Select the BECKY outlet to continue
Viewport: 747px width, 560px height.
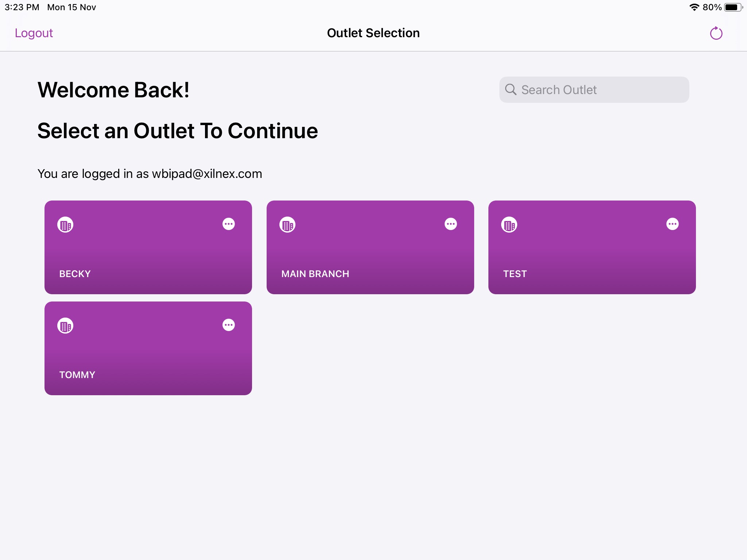[148, 247]
